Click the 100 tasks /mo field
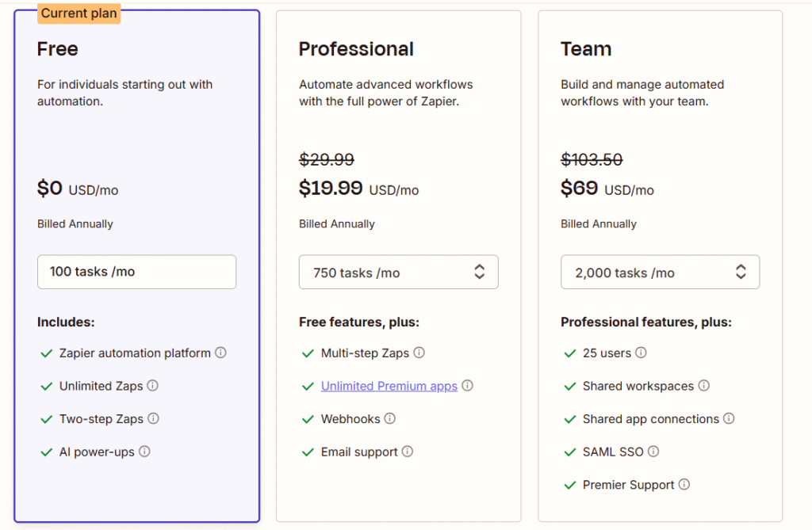Viewport: 812px width, 530px height. [136, 272]
